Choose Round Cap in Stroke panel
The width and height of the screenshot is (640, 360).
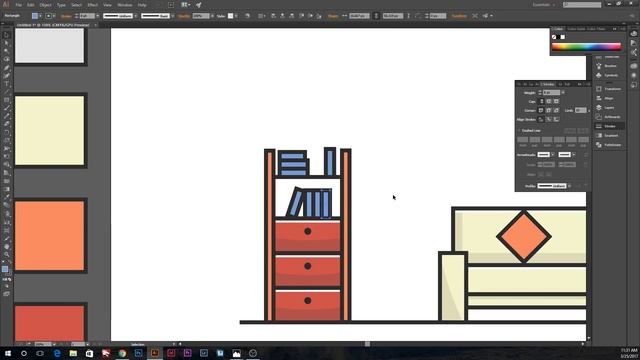pyautogui.click(x=549, y=101)
